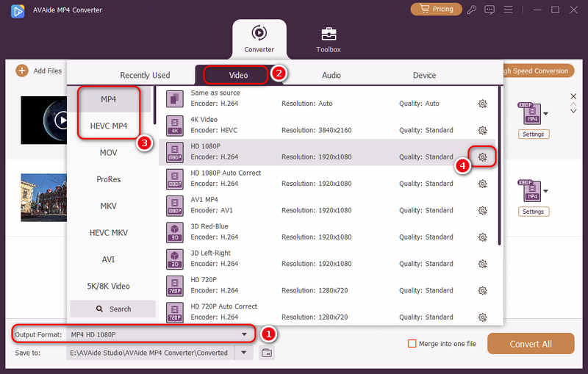Click the format category list scrollbar
Viewport: 588px width, 374px height.
pyautogui.click(x=154, y=106)
